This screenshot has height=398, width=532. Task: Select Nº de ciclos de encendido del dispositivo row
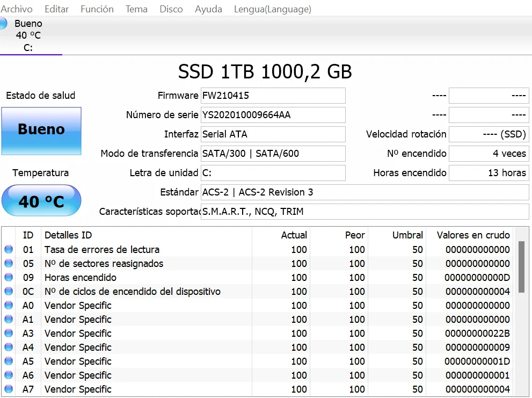pos(258,291)
